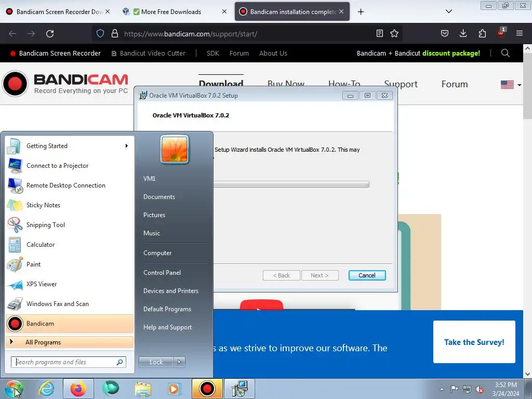Open Devices and Printers
The height and width of the screenshot is (399, 532).
tap(170, 291)
